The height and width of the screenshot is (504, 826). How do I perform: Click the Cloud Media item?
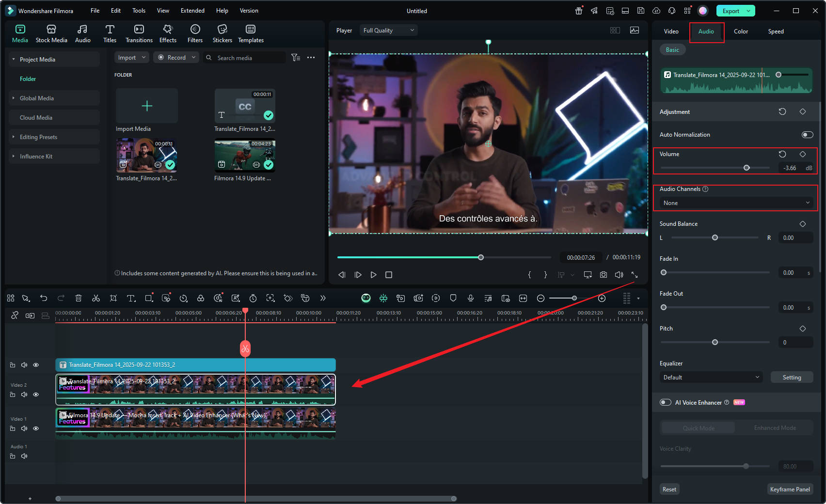pos(54,118)
